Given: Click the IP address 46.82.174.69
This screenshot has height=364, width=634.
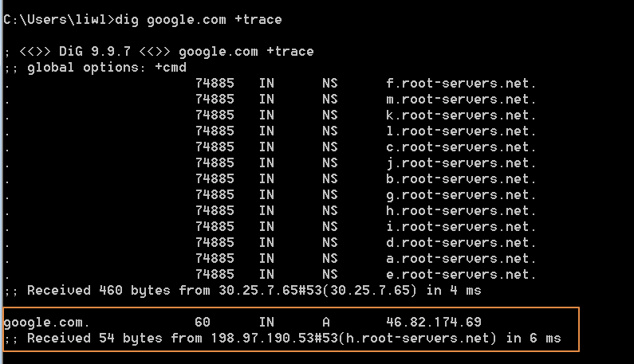Looking at the screenshot, I should 434,323.
